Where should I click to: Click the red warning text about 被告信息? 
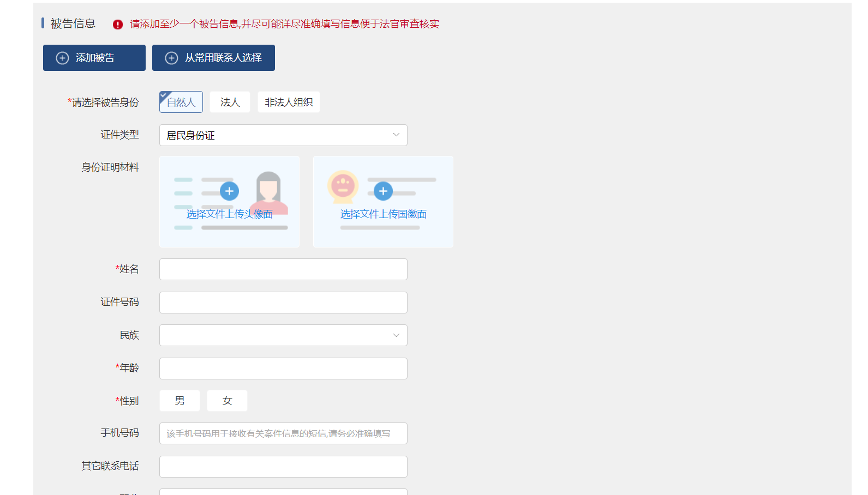coord(284,24)
